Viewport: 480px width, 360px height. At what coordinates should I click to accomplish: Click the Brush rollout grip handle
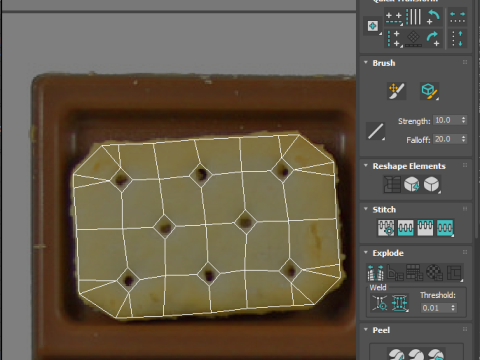tap(465, 62)
